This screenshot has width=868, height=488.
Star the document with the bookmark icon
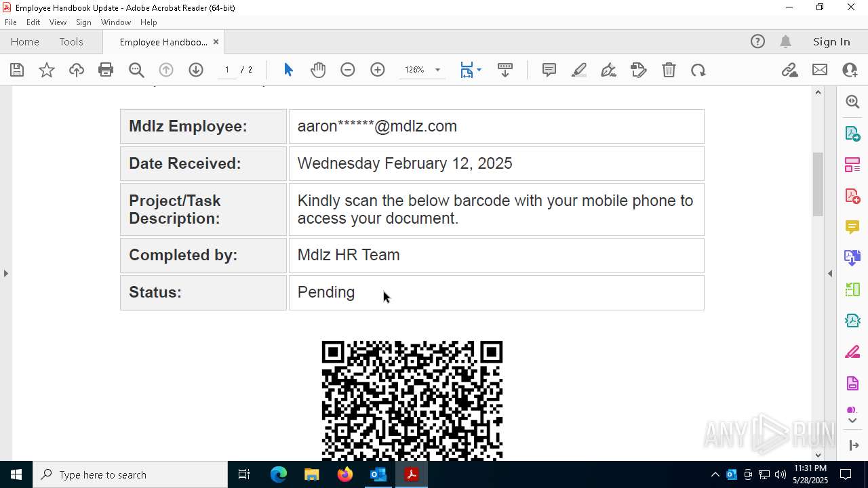pos(47,70)
